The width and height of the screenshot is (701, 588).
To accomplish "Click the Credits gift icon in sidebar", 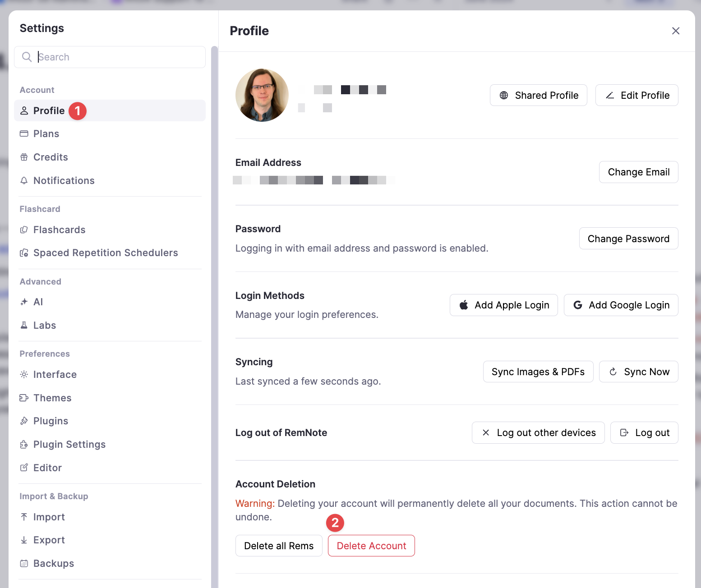I will 24,157.
